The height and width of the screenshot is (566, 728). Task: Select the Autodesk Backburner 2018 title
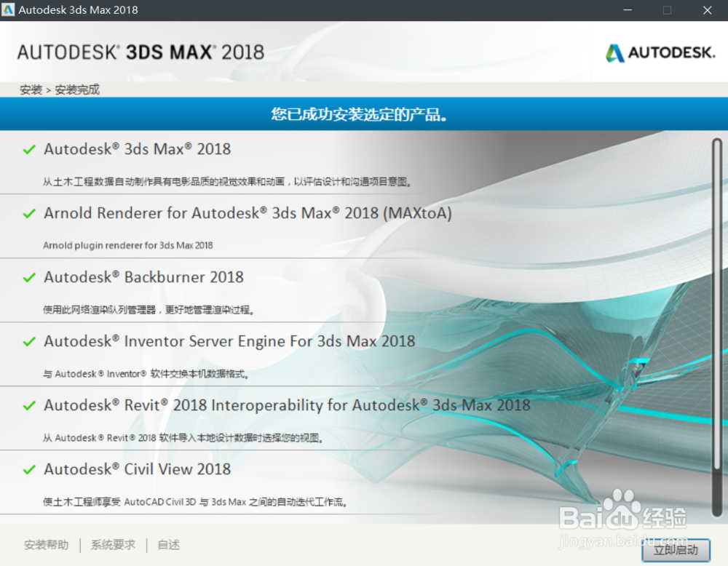point(144,277)
